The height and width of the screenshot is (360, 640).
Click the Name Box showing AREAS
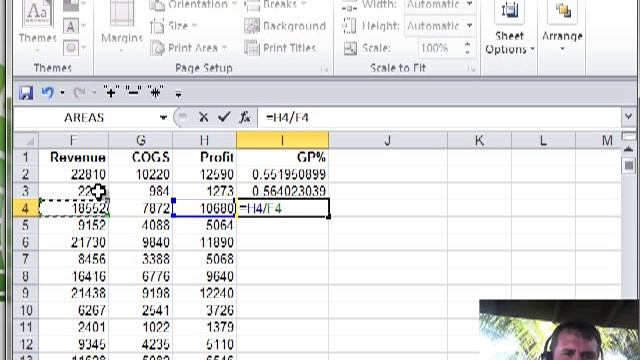84,118
